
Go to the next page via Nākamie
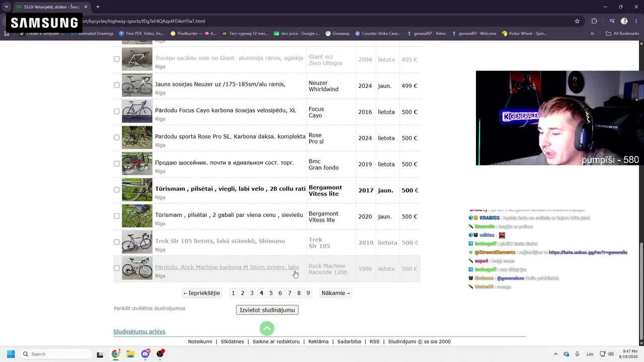[336, 293]
